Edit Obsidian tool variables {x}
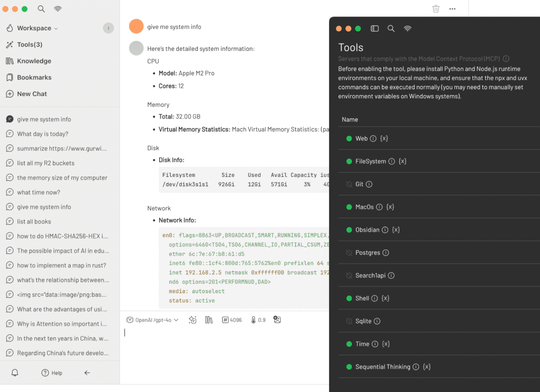The image size is (540, 392). click(396, 230)
